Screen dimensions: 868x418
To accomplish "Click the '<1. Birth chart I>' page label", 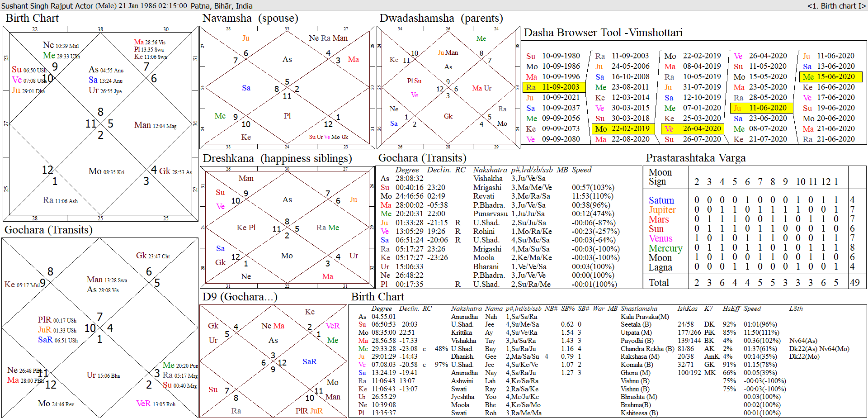I will tap(836, 6).
